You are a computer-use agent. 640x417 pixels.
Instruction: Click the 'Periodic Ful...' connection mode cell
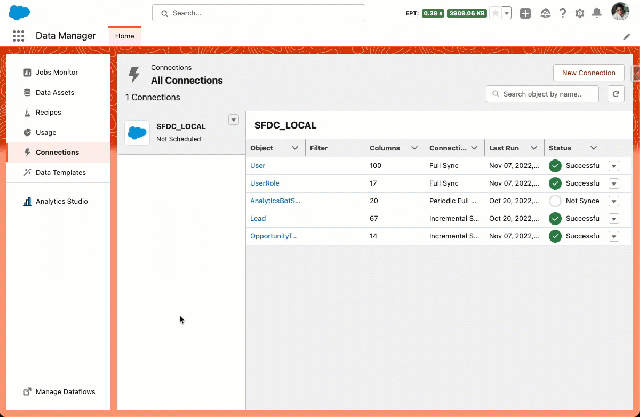tap(453, 201)
